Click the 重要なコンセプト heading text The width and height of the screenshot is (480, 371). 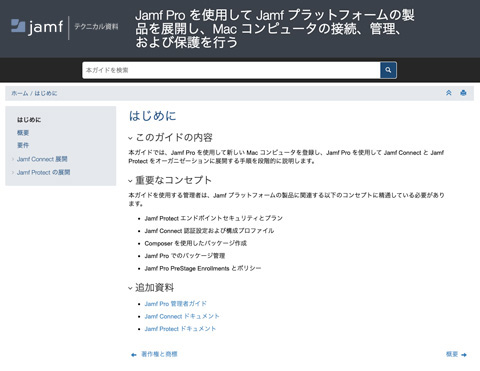[x=173, y=180]
